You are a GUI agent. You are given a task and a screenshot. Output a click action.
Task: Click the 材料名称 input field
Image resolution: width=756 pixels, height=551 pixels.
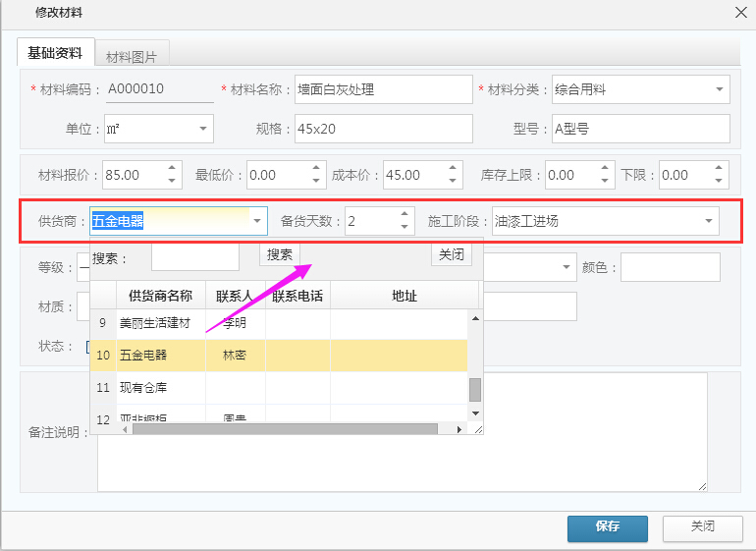click(x=383, y=90)
